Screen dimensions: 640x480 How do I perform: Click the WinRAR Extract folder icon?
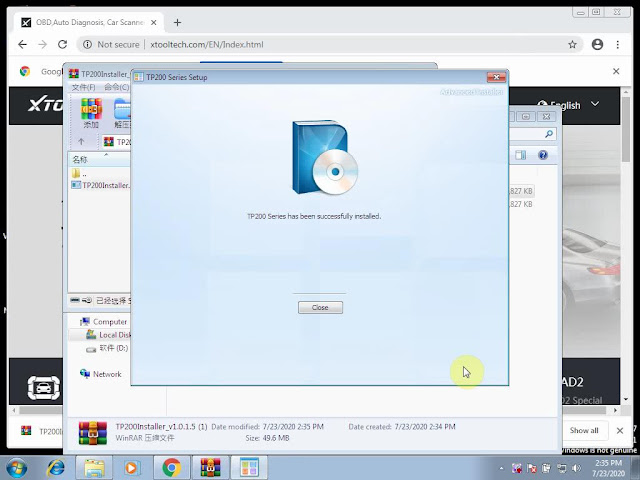click(x=122, y=113)
